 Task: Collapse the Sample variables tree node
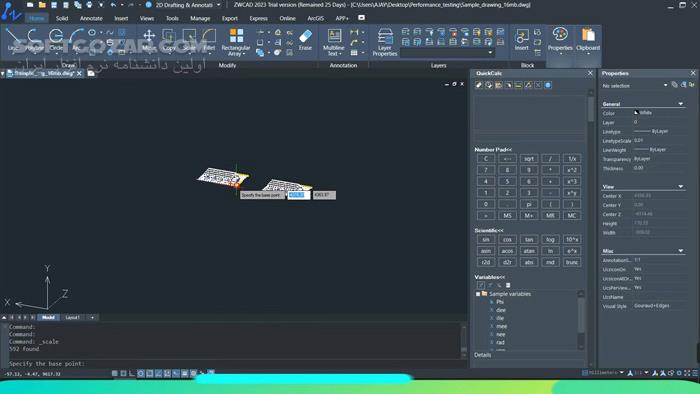[478, 294]
